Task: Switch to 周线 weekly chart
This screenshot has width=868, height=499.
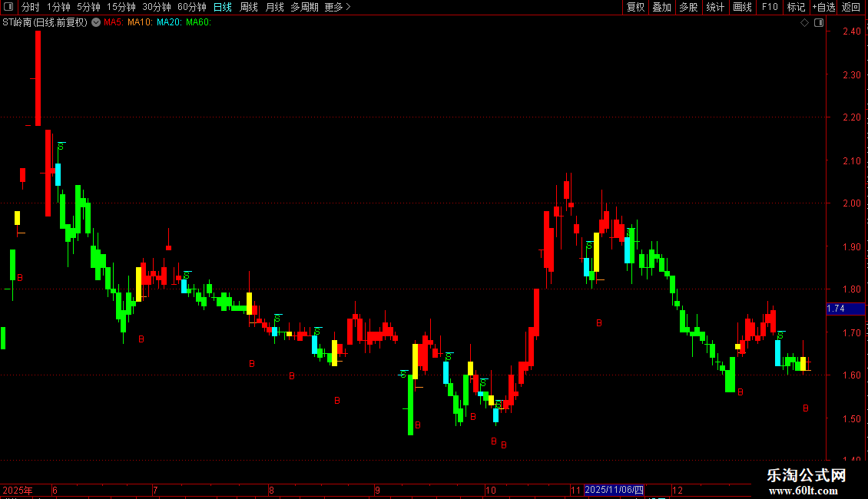Action: tap(249, 7)
